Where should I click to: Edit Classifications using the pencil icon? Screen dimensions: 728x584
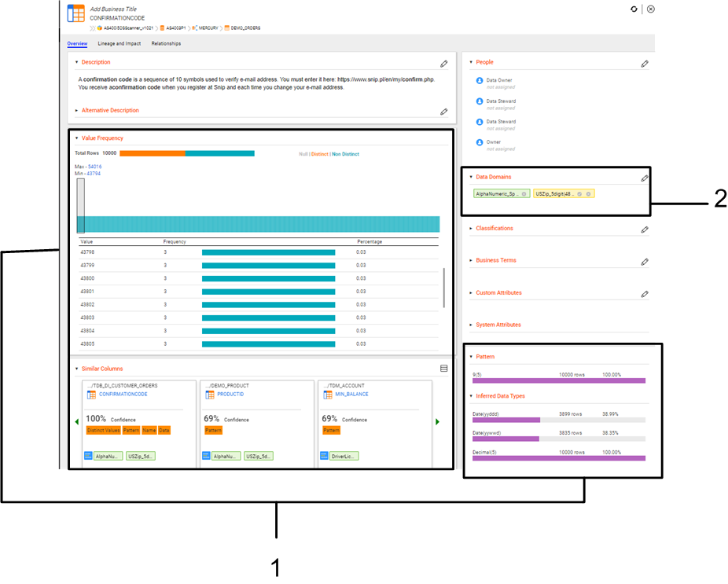click(x=645, y=230)
